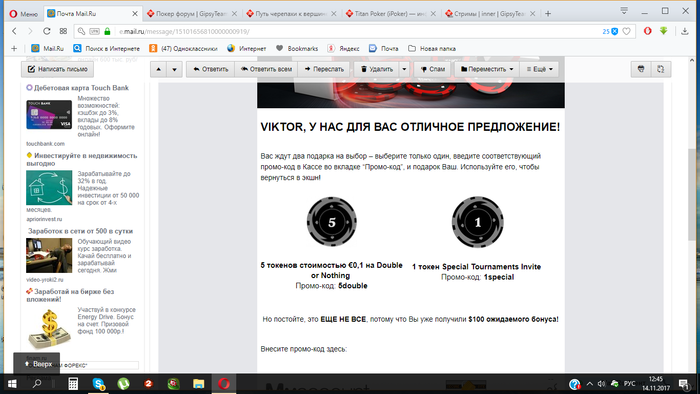Image resolution: width=700 pixels, height=394 pixels.
Task: Open the Speed Dial start page
Action: pyautogui.click(x=63, y=31)
